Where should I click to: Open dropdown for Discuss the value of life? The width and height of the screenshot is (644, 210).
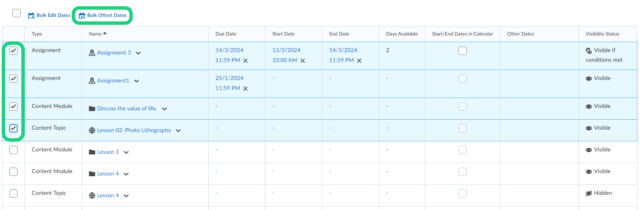(164, 109)
